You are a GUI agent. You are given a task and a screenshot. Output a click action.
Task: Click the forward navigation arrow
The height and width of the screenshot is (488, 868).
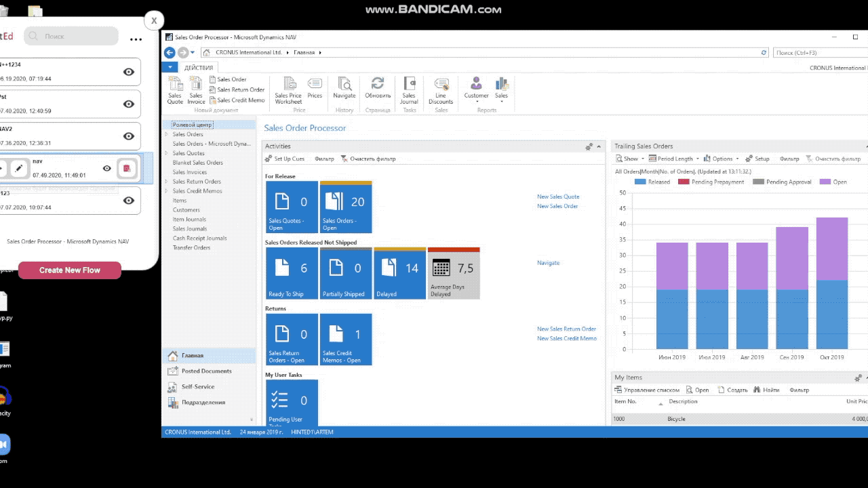(182, 52)
